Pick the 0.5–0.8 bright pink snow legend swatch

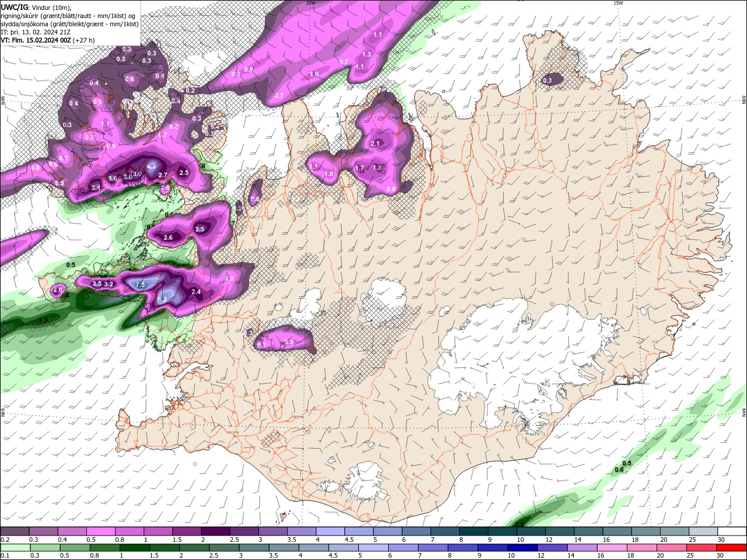point(101,531)
